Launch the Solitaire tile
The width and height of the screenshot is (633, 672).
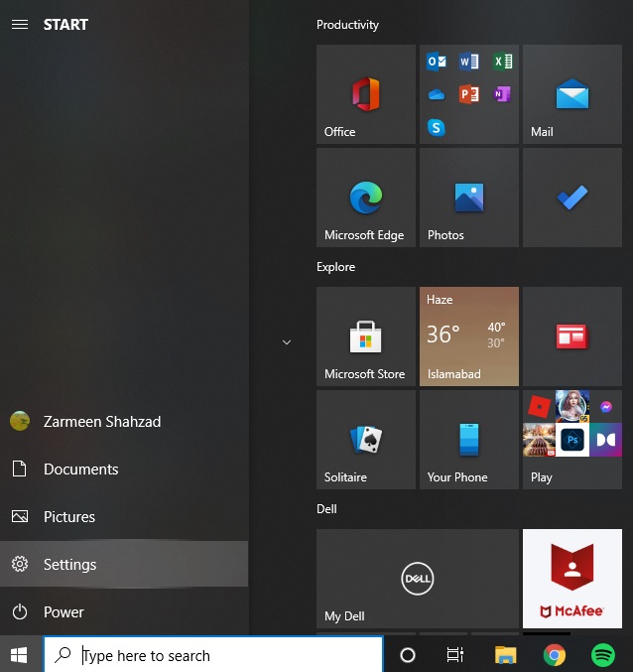pos(365,440)
